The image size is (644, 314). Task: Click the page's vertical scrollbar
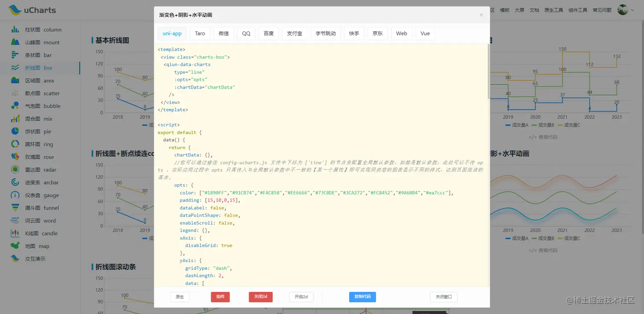coord(642,128)
